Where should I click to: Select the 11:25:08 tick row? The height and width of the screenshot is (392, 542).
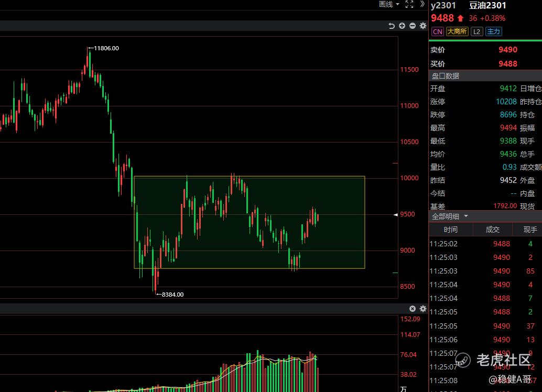point(485,380)
